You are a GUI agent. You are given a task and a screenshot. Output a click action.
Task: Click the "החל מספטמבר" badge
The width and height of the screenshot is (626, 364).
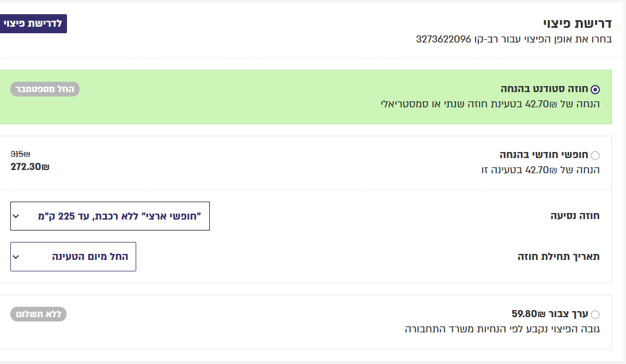tap(45, 89)
